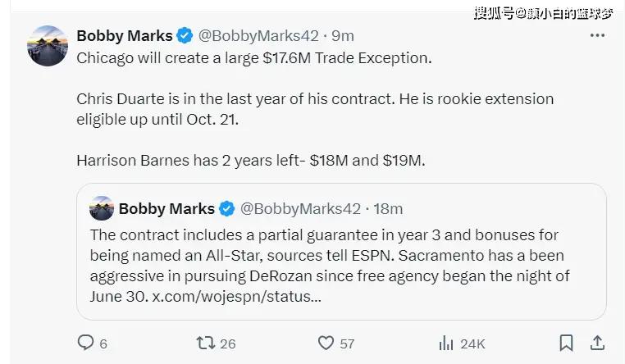Open small avatar in the quoted tweet
This screenshot has height=364, width=625.
click(101, 208)
